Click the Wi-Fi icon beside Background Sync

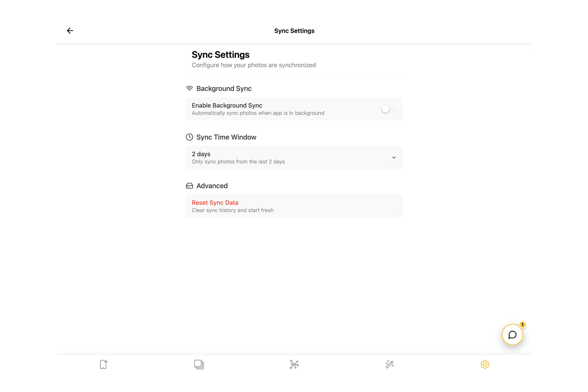[189, 89]
